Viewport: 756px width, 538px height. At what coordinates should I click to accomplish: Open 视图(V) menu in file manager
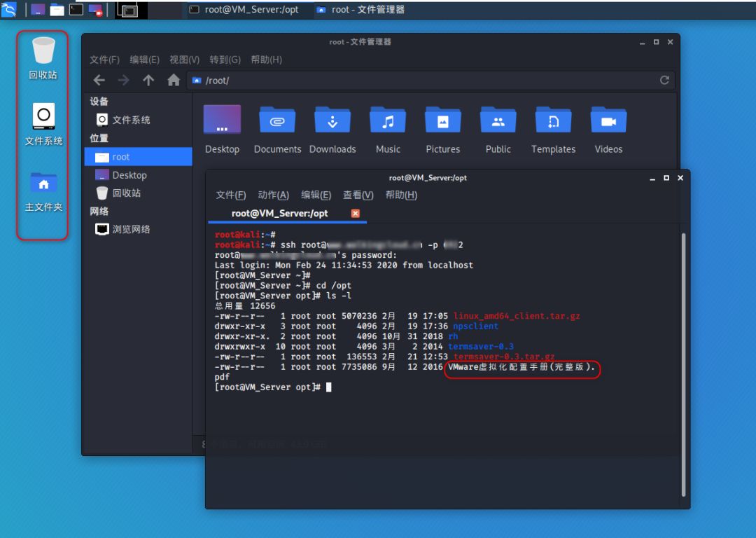pos(185,60)
